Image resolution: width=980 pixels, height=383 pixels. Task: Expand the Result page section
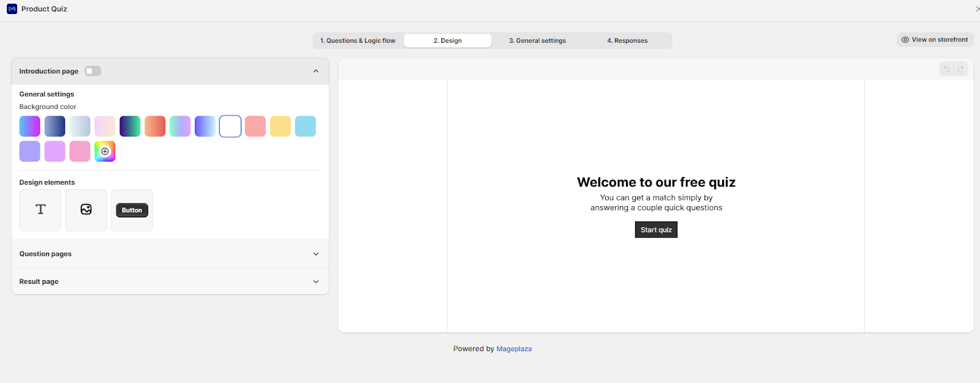click(316, 281)
